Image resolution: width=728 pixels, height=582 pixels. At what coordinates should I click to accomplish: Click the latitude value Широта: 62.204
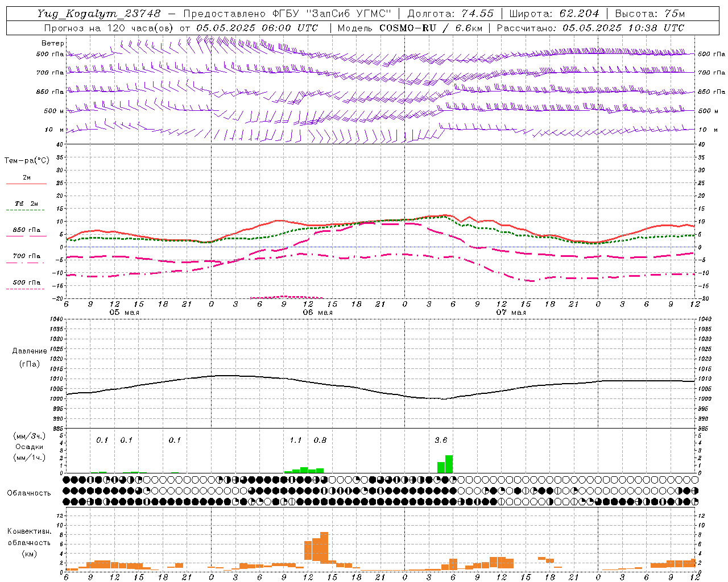(x=554, y=13)
